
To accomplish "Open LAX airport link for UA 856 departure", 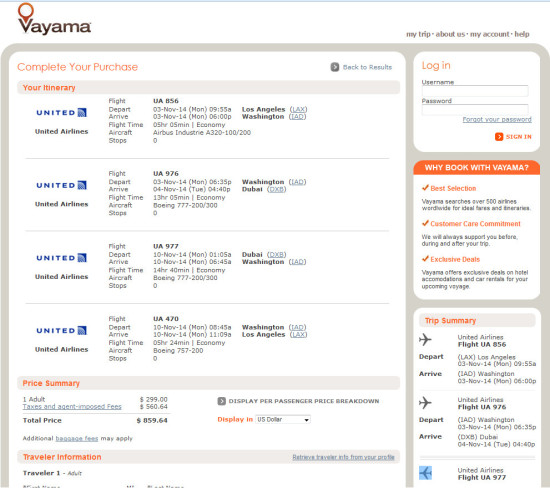I will click(298, 109).
